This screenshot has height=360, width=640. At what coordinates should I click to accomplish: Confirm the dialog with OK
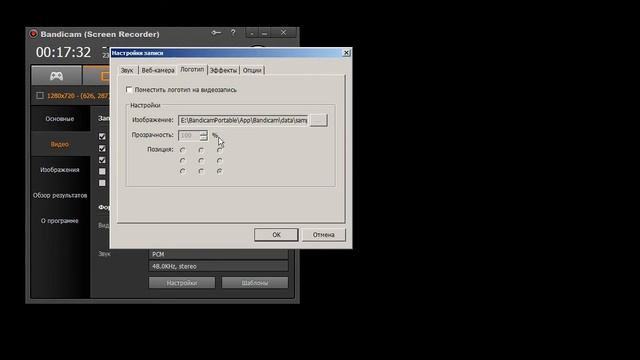[276, 235]
